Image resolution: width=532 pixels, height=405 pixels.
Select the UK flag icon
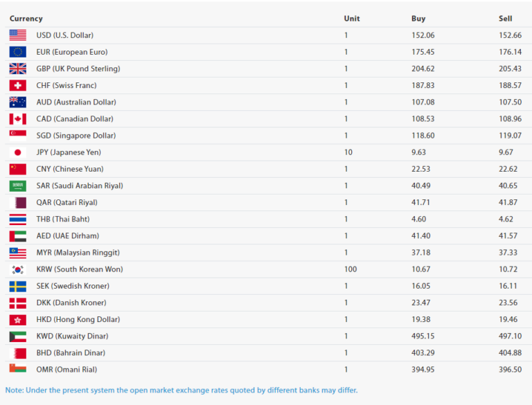coord(17,69)
